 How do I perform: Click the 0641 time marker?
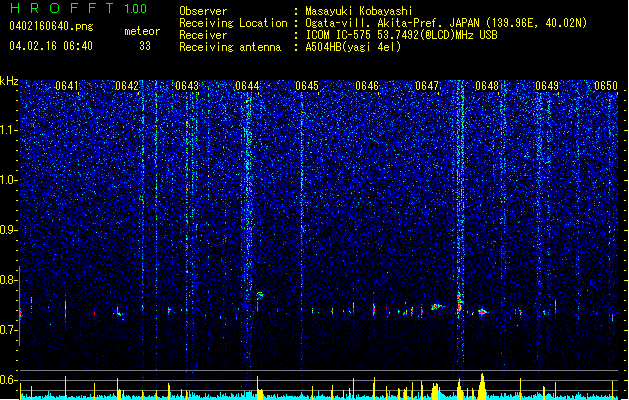67,86
